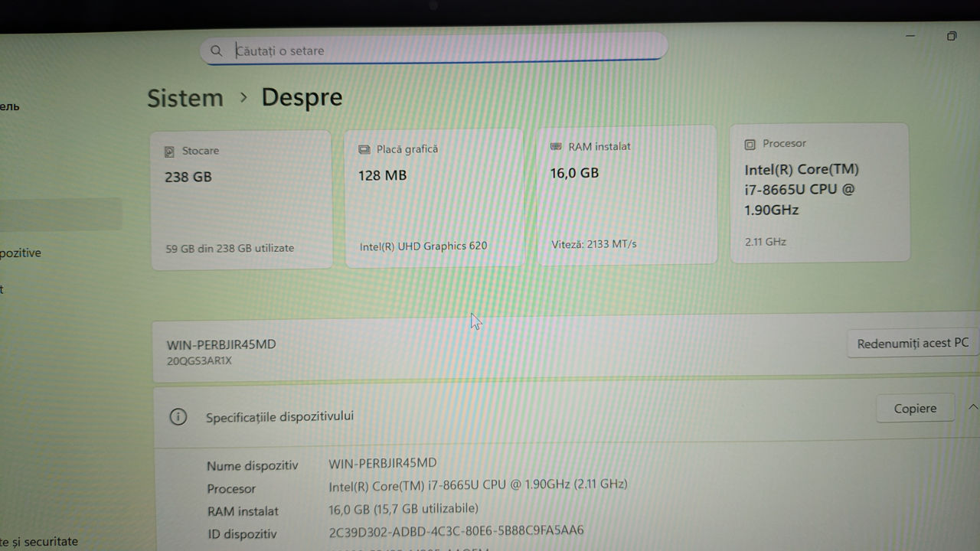980x551 pixels.
Task: Select the 59 GB din 238 GB utilizate text
Action: point(230,248)
